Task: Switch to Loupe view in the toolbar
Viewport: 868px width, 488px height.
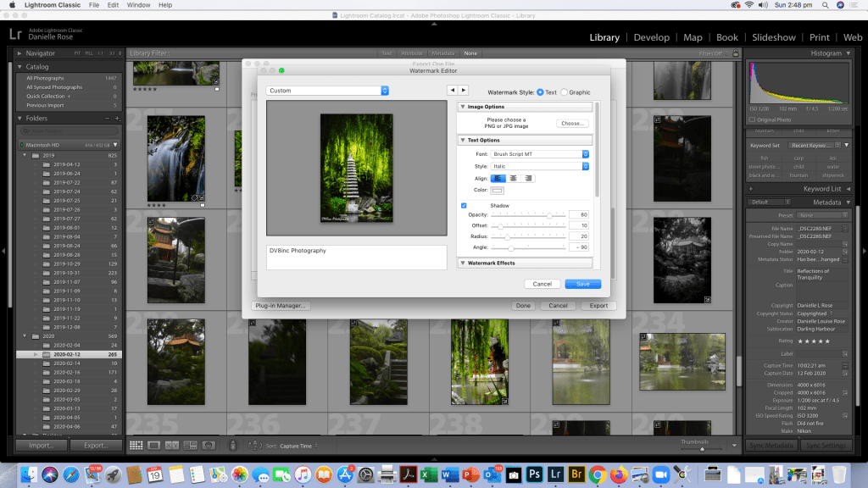Action: pos(154,445)
